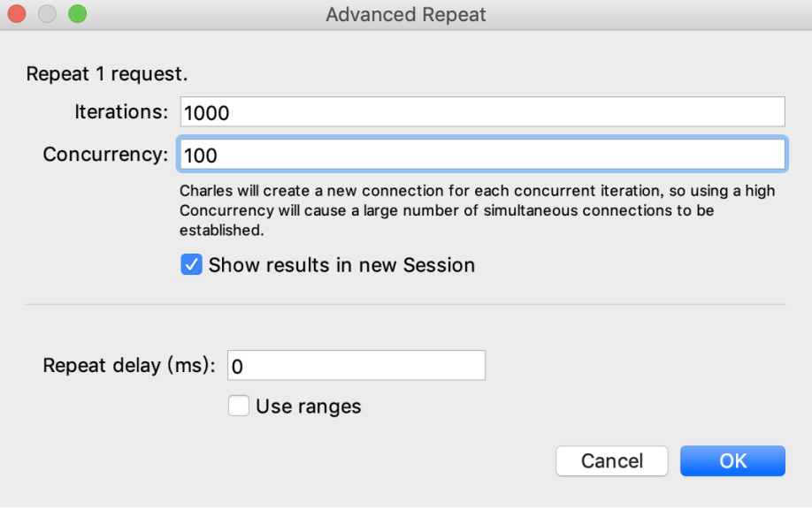Image resolution: width=812 pixels, height=509 pixels.
Task: Click the Repeat delay (ms) input box
Action: pos(356,365)
